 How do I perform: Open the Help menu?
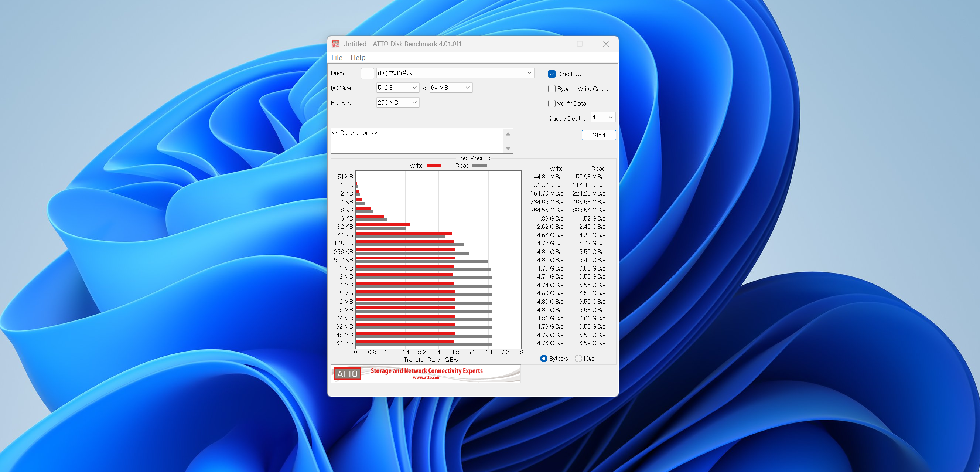click(358, 58)
